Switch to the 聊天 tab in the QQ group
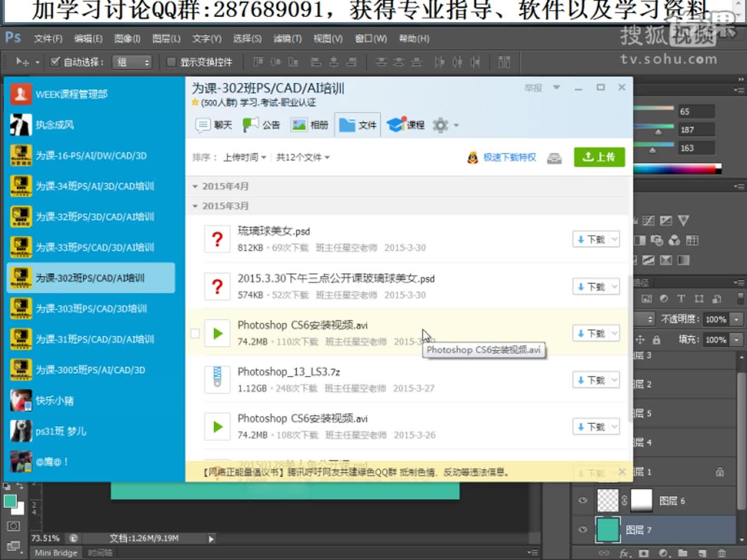747x560 pixels. [214, 125]
